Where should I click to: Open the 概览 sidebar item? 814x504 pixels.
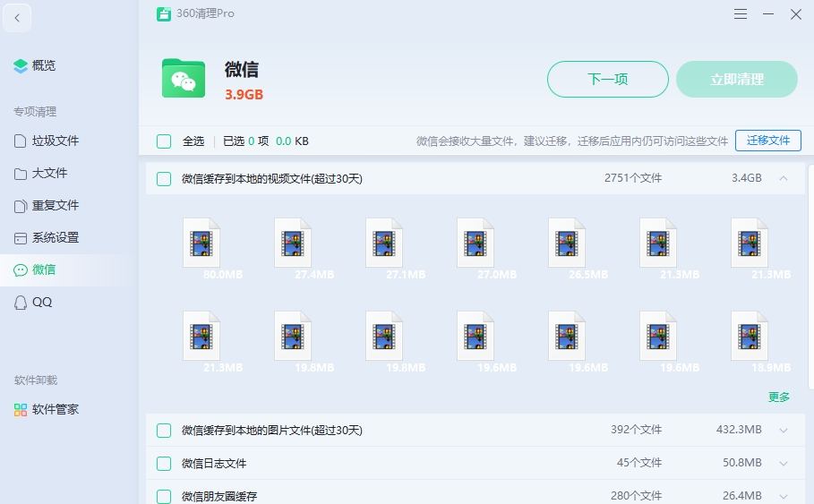click(69, 66)
